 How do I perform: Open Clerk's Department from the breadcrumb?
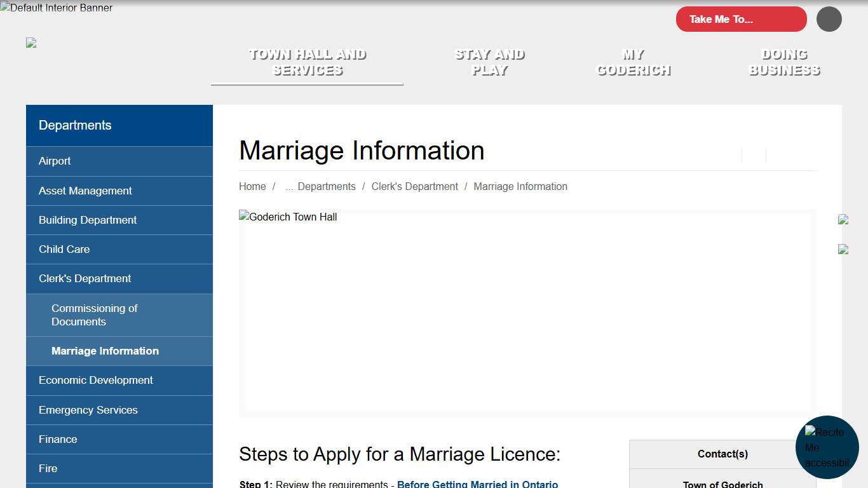pyautogui.click(x=414, y=186)
